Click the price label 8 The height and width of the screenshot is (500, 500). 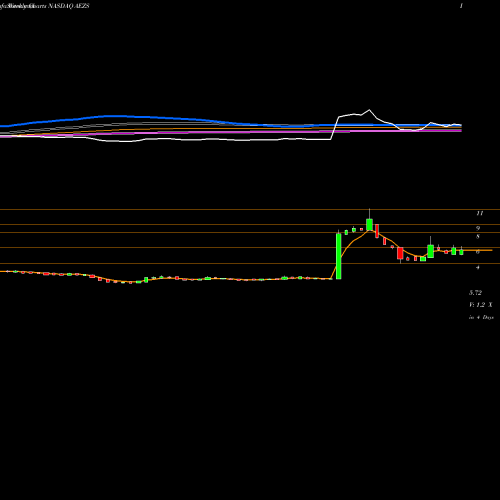478,237
